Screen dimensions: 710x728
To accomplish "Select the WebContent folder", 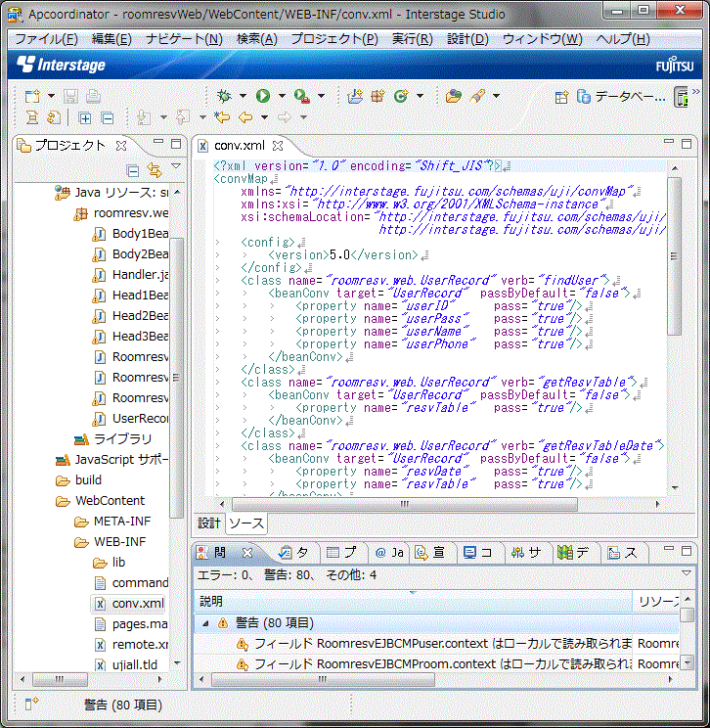I will pyautogui.click(x=100, y=501).
